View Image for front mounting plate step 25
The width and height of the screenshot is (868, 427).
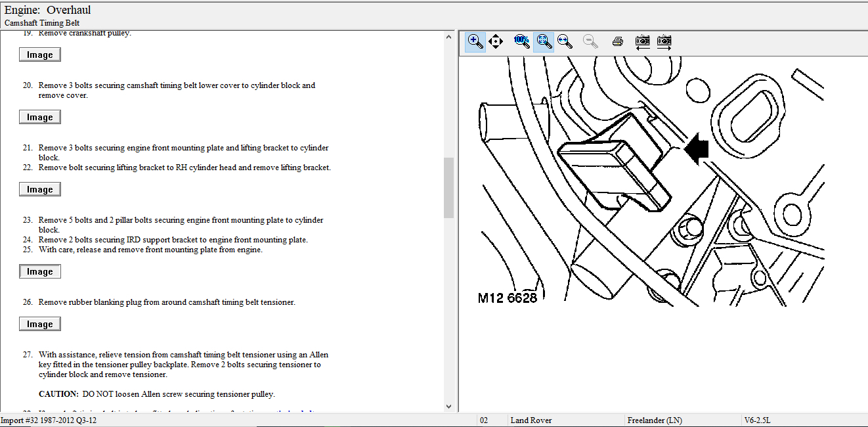(x=40, y=272)
